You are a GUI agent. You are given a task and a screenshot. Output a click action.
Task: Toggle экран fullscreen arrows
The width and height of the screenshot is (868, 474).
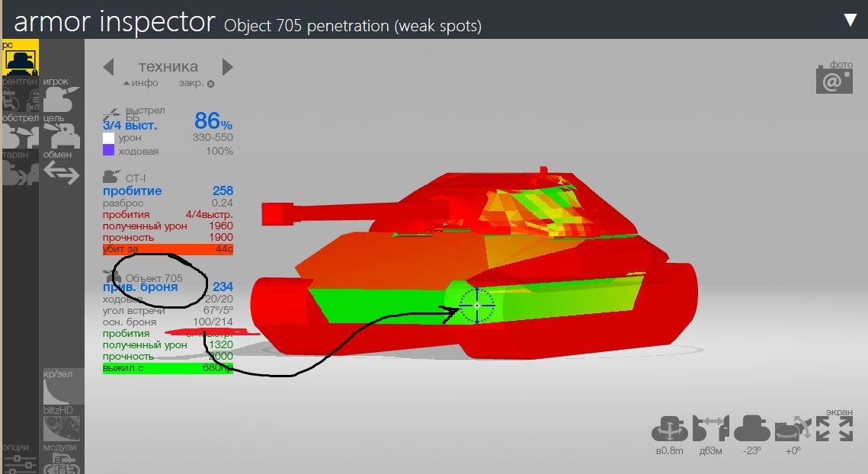834,428
